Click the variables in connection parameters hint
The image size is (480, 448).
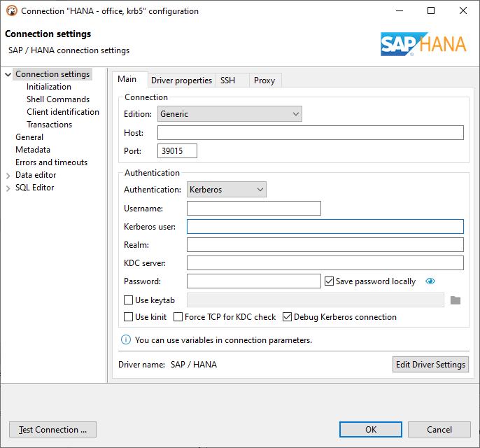coord(223,340)
